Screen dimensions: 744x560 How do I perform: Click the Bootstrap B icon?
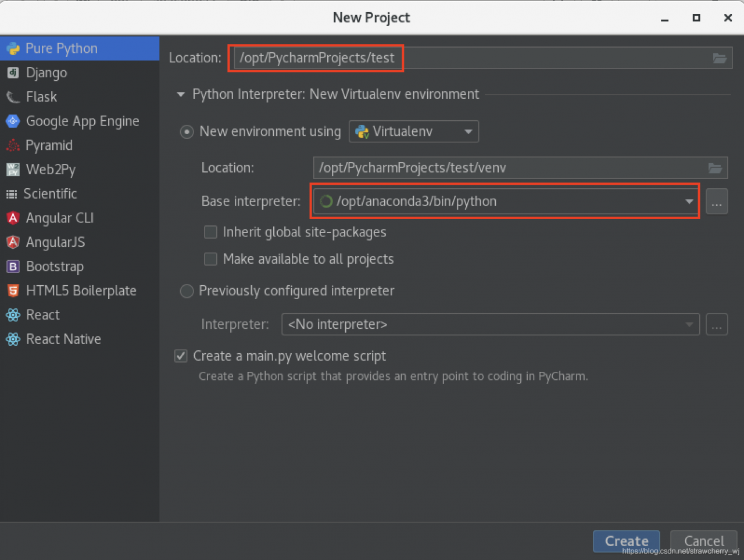[x=13, y=267]
